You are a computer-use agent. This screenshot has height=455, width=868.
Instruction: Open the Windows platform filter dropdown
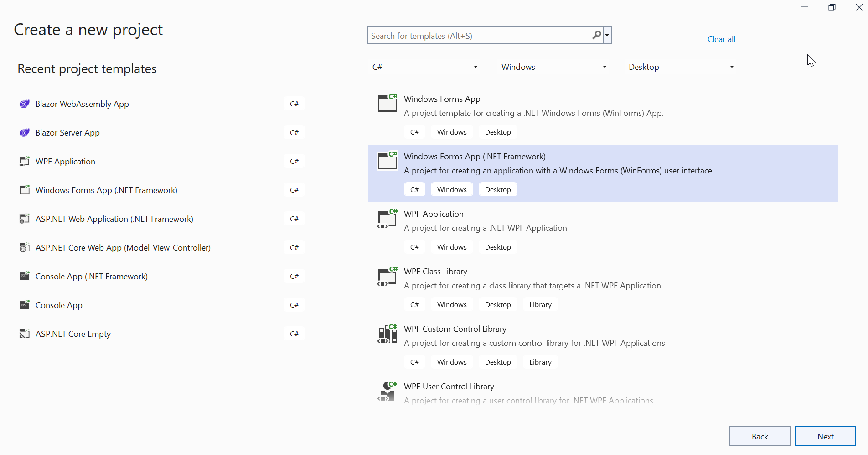554,67
